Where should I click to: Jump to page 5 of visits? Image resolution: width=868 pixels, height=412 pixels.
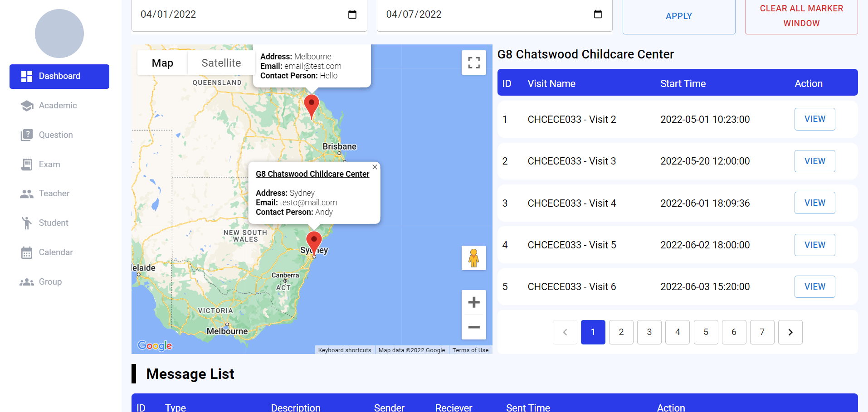pyautogui.click(x=706, y=332)
